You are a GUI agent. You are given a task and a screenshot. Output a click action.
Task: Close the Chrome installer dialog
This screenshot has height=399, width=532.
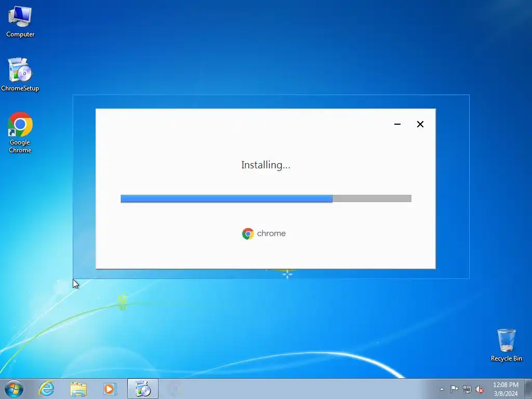[x=420, y=124]
